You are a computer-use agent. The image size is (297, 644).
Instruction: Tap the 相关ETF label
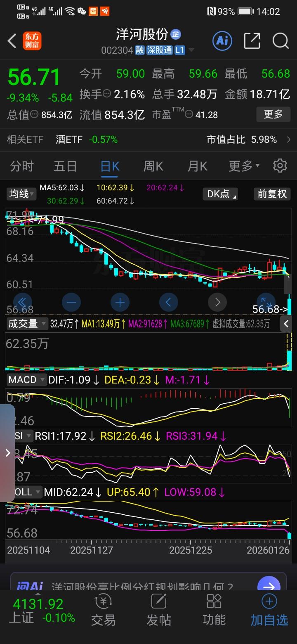[x=25, y=140]
